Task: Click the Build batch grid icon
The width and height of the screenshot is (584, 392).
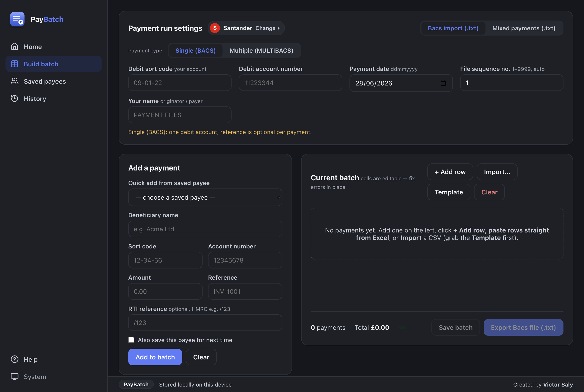Action: (x=15, y=64)
